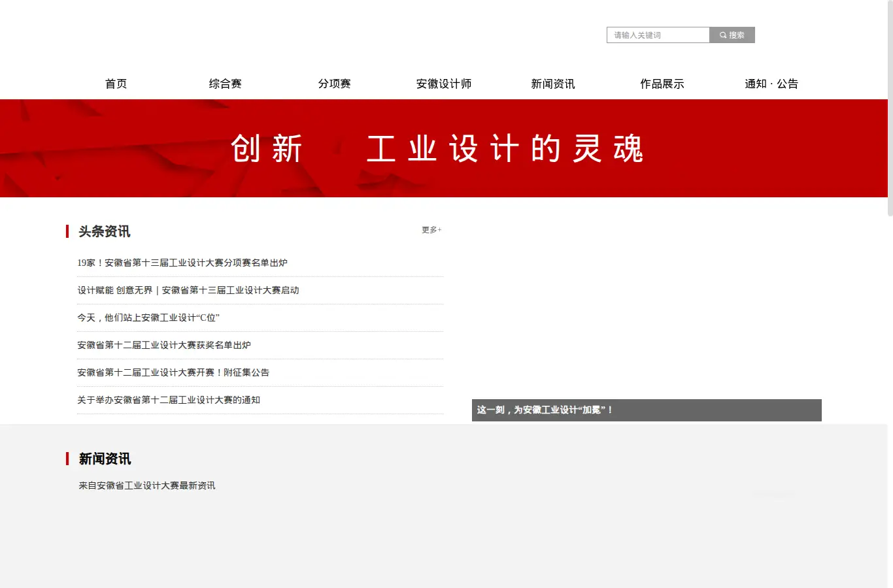Open article 19家！安徽省第十三届工业设计大赛分项赛名单出炉
The height and width of the screenshot is (588, 893).
pyautogui.click(x=182, y=263)
